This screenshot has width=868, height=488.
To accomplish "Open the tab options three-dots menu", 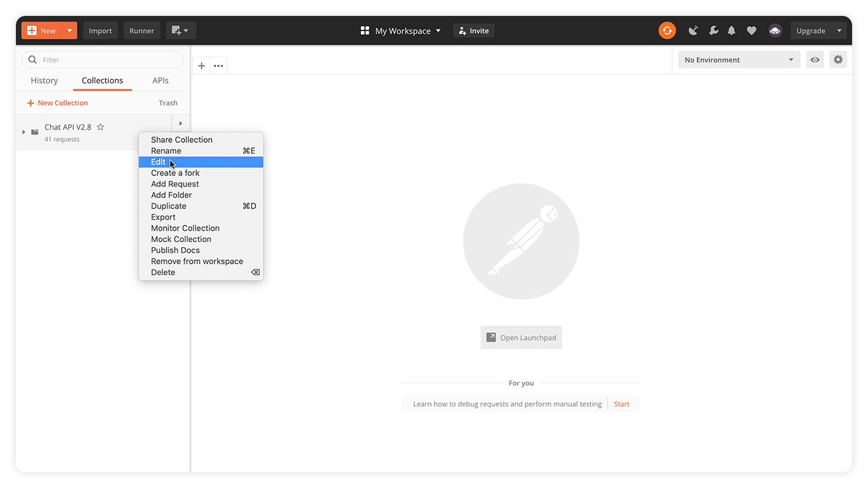I will tap(219, 65).
